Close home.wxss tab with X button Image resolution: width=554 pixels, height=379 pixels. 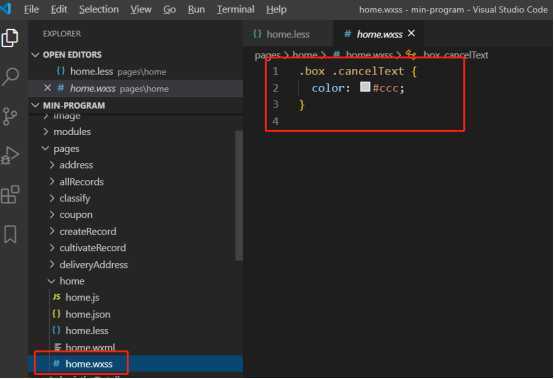point(411,33)
